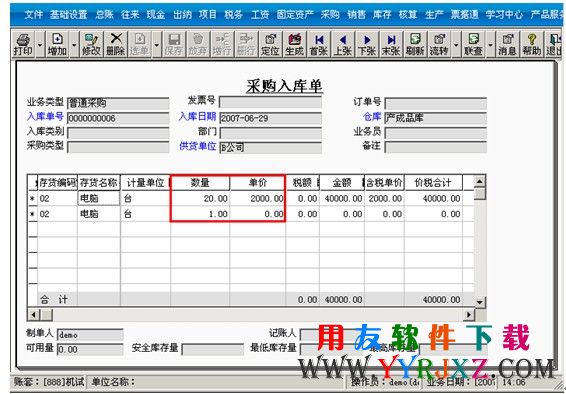Click the 联查 toolbar icon
Viewport: 566px width, 394px height.
click(x=473, y=44)
